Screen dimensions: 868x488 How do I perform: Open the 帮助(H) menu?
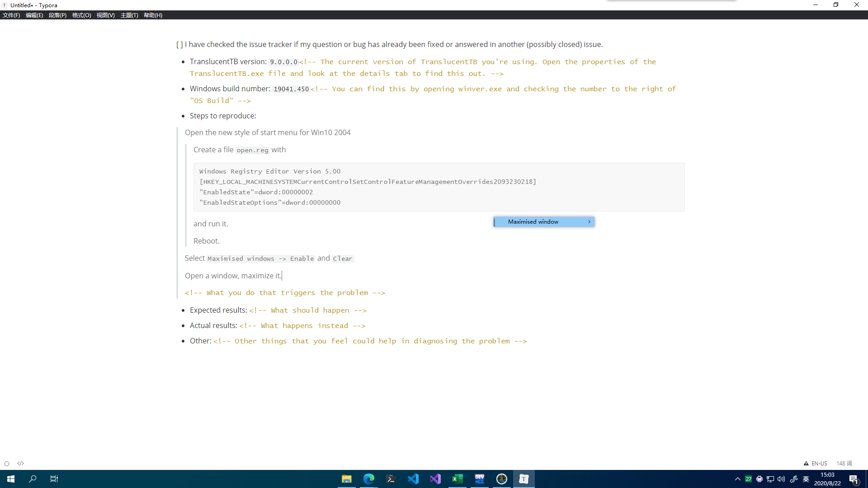click(153, 15)
